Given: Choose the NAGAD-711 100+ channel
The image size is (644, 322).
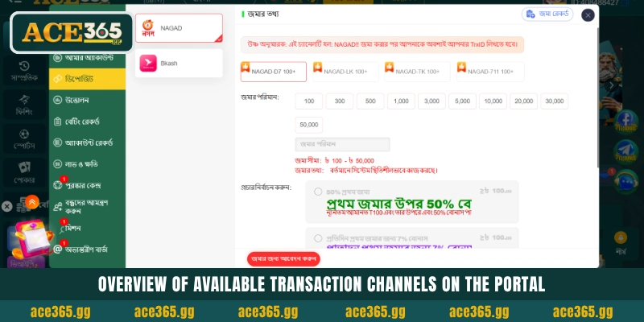Looking at the screenshot, I should (490, 72).
